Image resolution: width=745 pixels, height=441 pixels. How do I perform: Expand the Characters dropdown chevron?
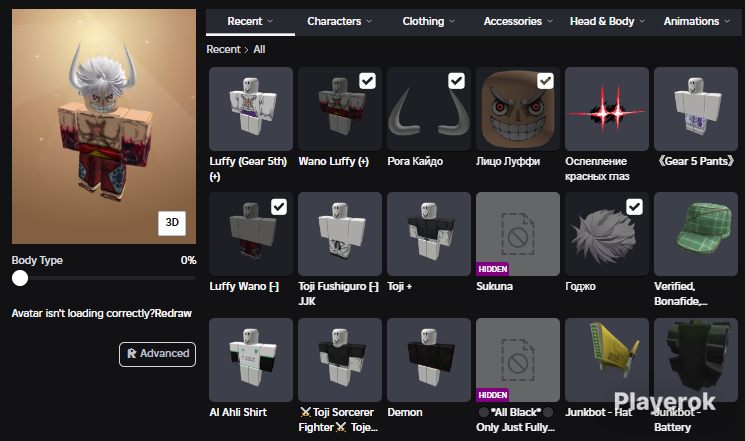coord(369,21)
